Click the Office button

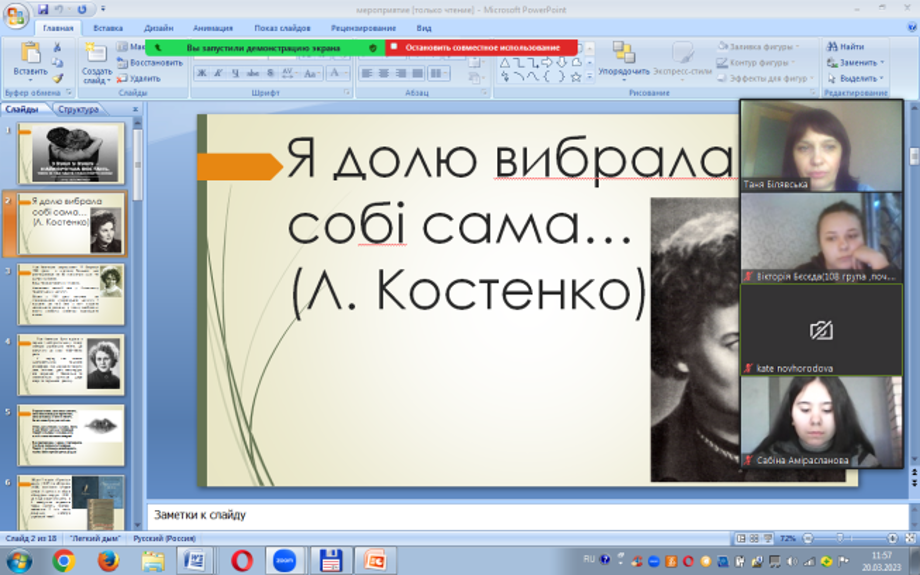pos(16,14)
